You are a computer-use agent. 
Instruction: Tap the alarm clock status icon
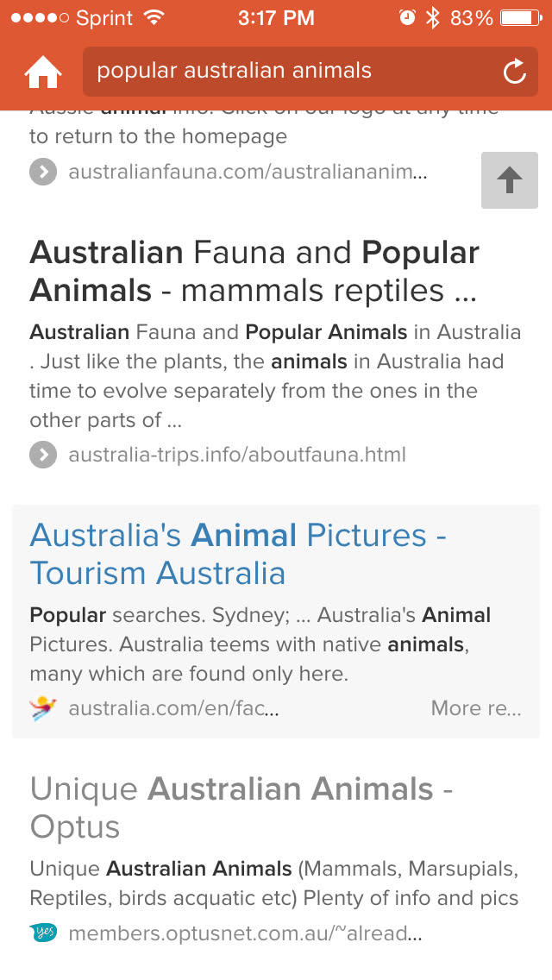click(407, 18)
